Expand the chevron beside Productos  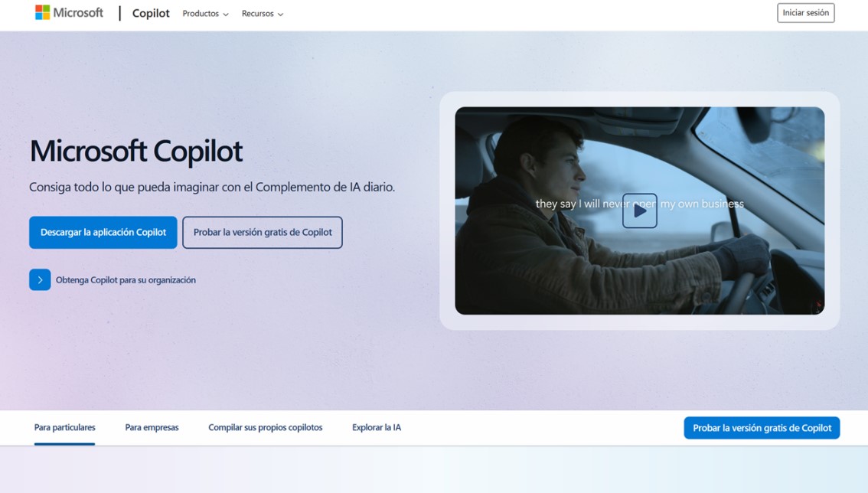[227, 14]
